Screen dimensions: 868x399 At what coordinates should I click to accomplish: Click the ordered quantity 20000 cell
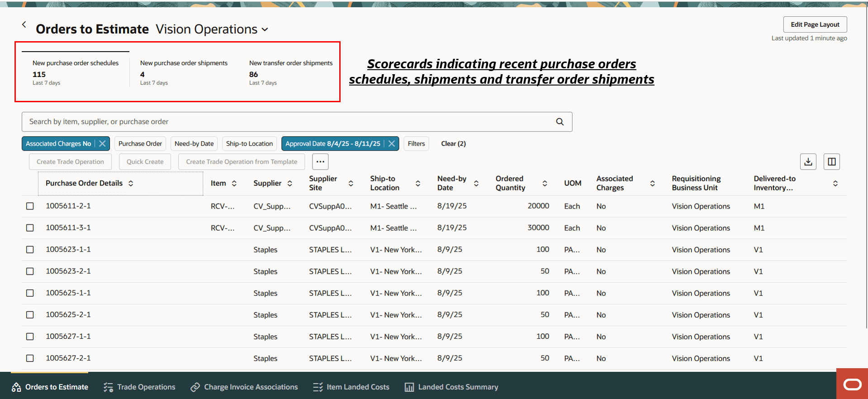[x=538, y=206]
